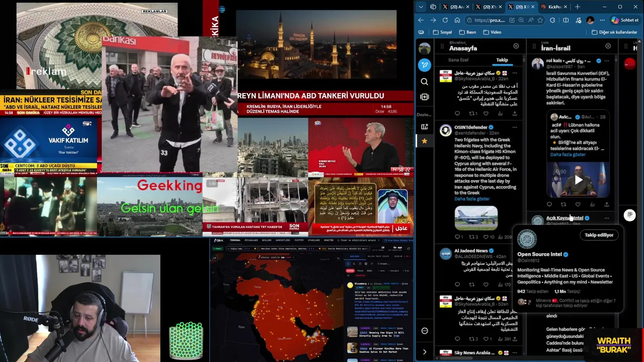Open İran-İsrail column settings
The width and height of the screenshot is (644, 362).
[608, 46]
